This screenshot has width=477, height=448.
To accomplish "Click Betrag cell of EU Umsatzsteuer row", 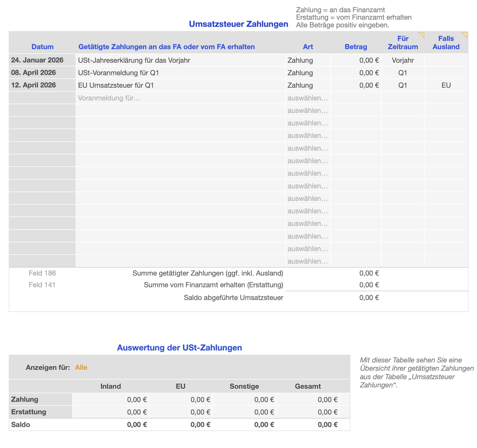I will point(356,85).
